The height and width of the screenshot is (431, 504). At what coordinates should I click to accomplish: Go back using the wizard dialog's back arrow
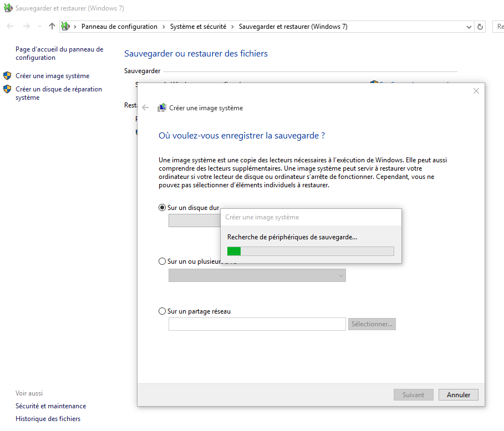145,108
